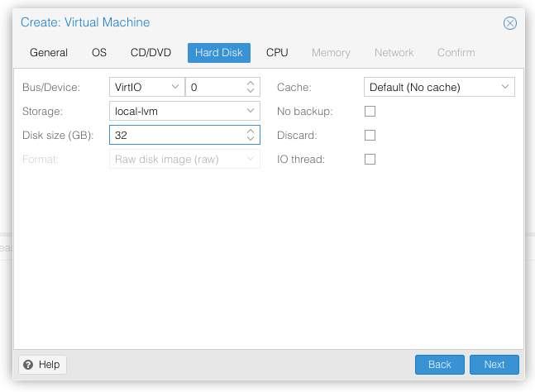Screen dimensions: 535x392
Task: Open the CD/DVD tab
Action: click(150, 53)
